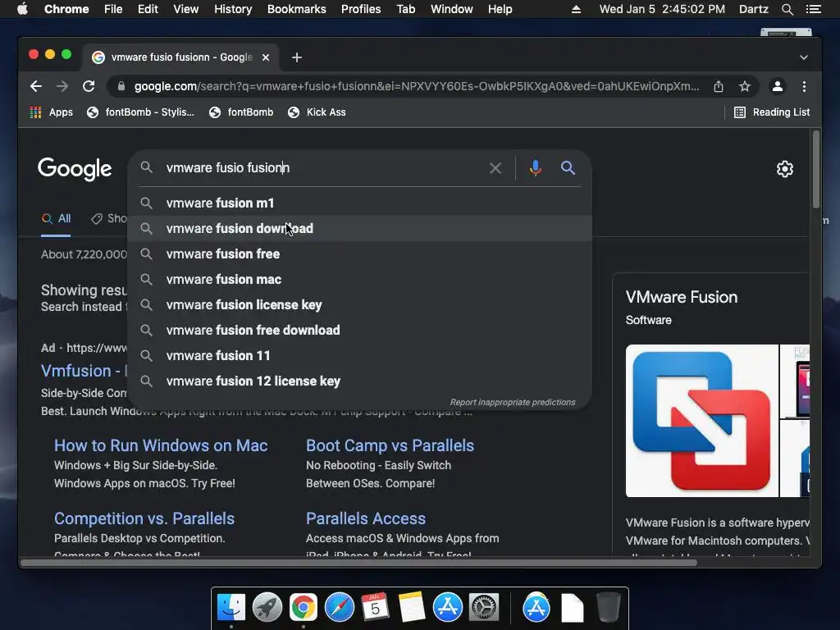Open the Apple menu
This screenshot has height=630, width=840.
point(22,9)
